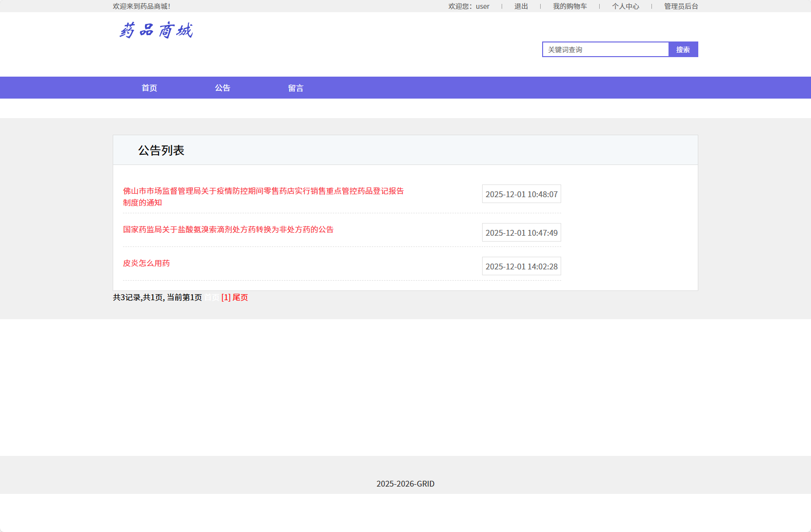This screenshot has width=811, height=532.
Task: Click the 公告列表 panel header
Action: [162, 150]
